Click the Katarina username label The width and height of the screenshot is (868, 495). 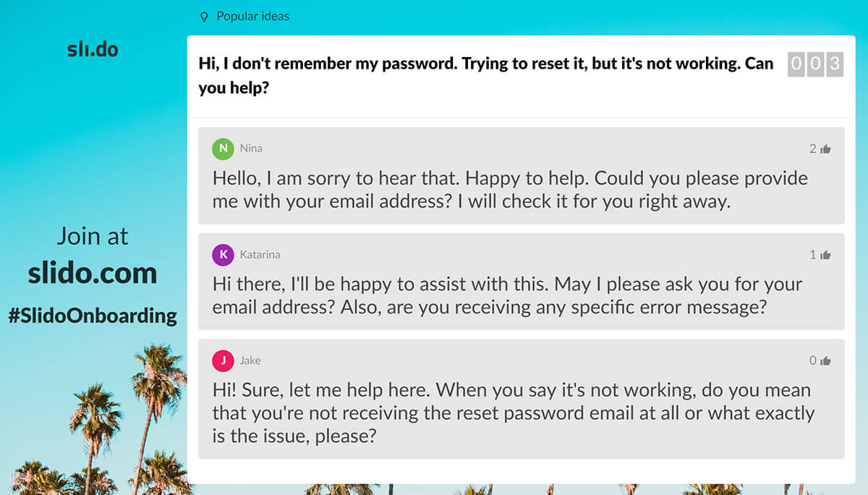(260, 254)
